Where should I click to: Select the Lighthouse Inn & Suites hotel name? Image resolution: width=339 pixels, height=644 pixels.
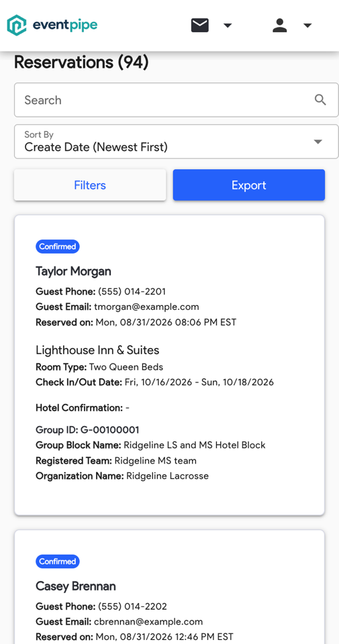(97, 350)
